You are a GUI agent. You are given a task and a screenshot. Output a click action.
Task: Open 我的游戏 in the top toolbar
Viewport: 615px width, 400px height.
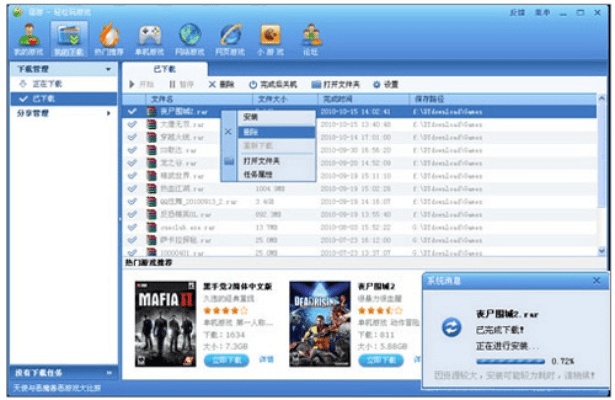(22, 37)
